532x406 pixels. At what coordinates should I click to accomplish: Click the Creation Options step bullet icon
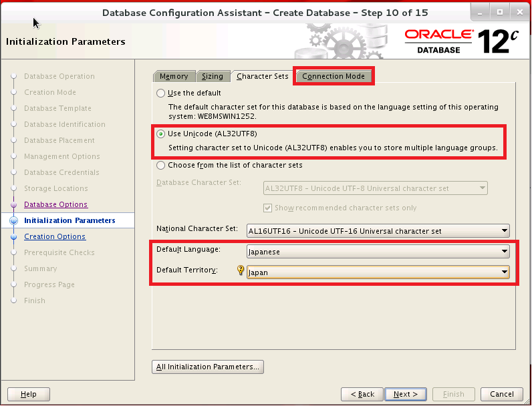point(13,236)
